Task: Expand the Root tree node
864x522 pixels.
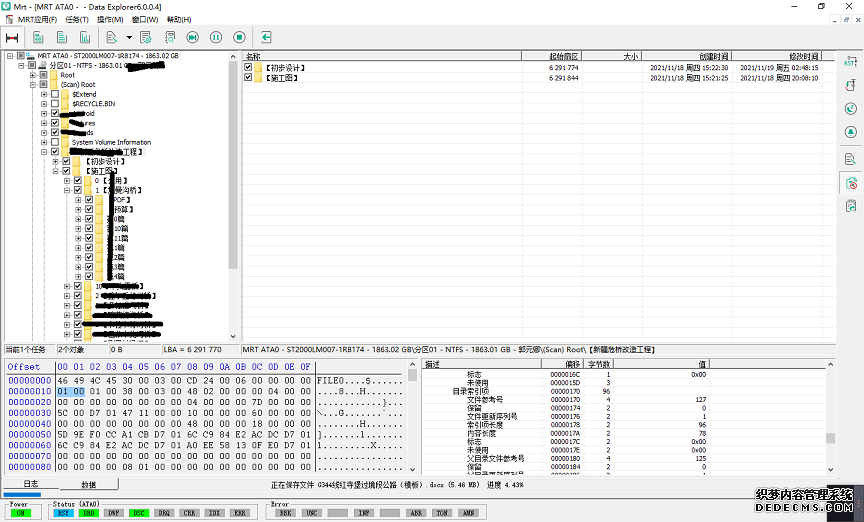Action: [x=33, y=75]
